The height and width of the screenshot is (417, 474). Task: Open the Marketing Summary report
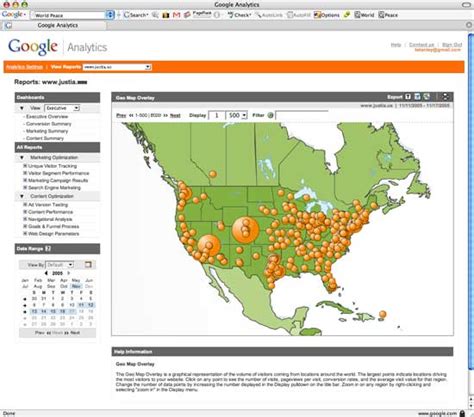pos(47,131)
